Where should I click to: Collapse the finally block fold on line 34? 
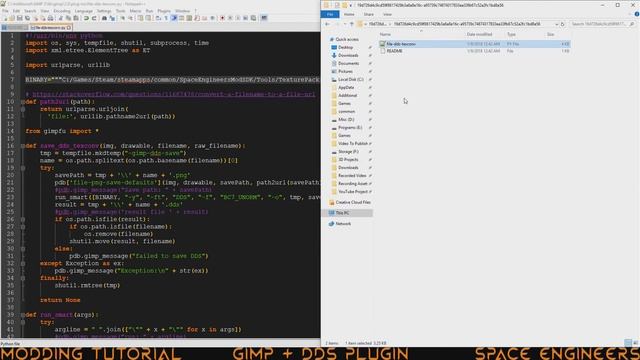point(23,278)
